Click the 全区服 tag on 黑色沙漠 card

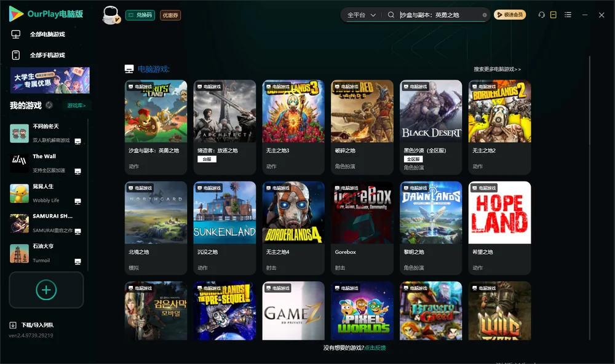[413, 159]
